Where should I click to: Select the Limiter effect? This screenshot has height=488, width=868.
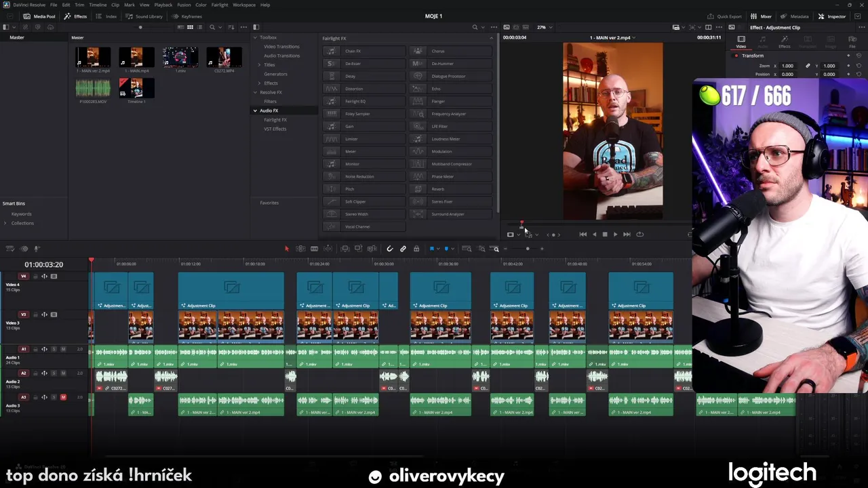(x=363, y=139)
